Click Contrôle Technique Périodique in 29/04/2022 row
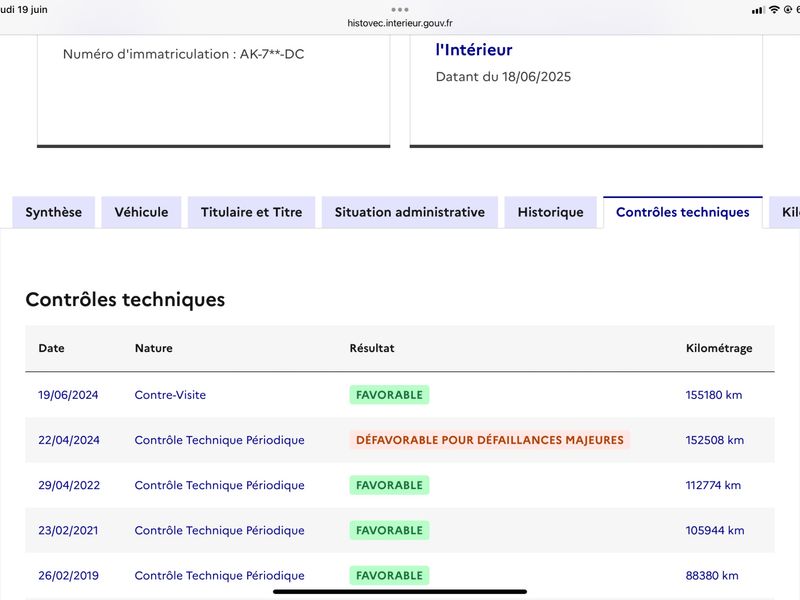This screenshot has height=600, width=800. coord(219,485)
